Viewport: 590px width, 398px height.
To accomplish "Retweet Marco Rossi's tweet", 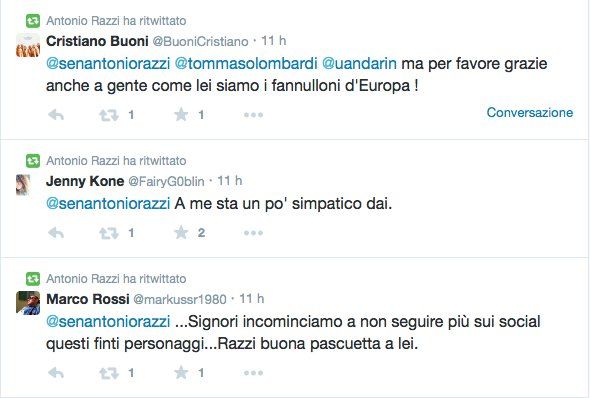I will [x=109, y=373].
